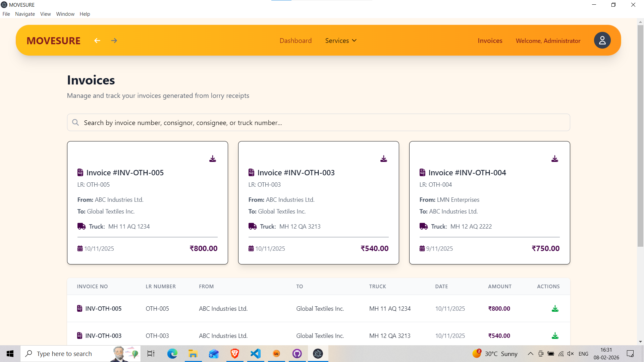Expand the Services dropdown

point(340,40)
